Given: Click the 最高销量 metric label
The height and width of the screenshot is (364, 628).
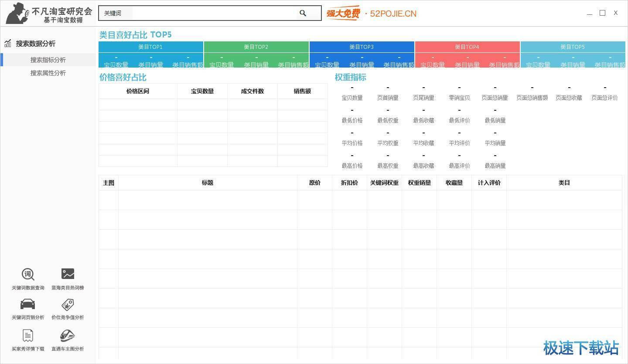Looking at the screenshot, I should pyautogui.click(x=495, y=166).
